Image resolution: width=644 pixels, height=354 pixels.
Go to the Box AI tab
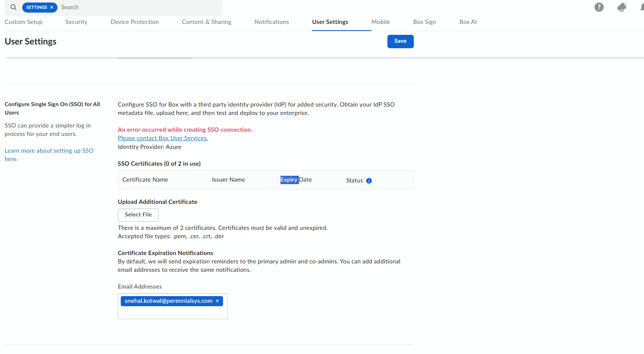[x=468, y=22]
